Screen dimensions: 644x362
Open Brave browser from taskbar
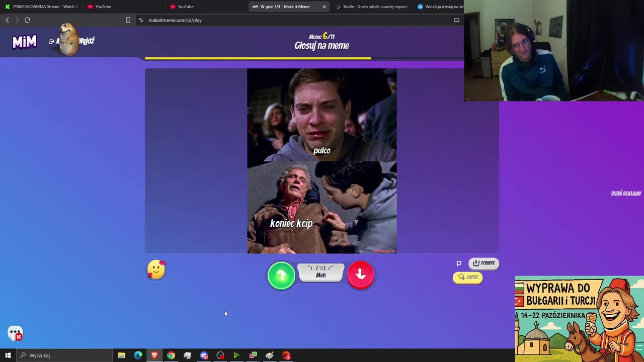pos(154,355)
